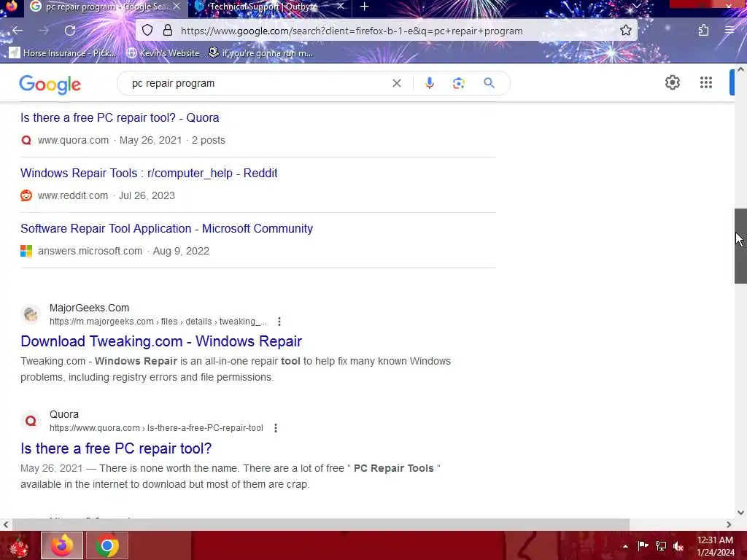Click the vertical scrollbar up arrow
747x560 pixels.
pos(740,69)
